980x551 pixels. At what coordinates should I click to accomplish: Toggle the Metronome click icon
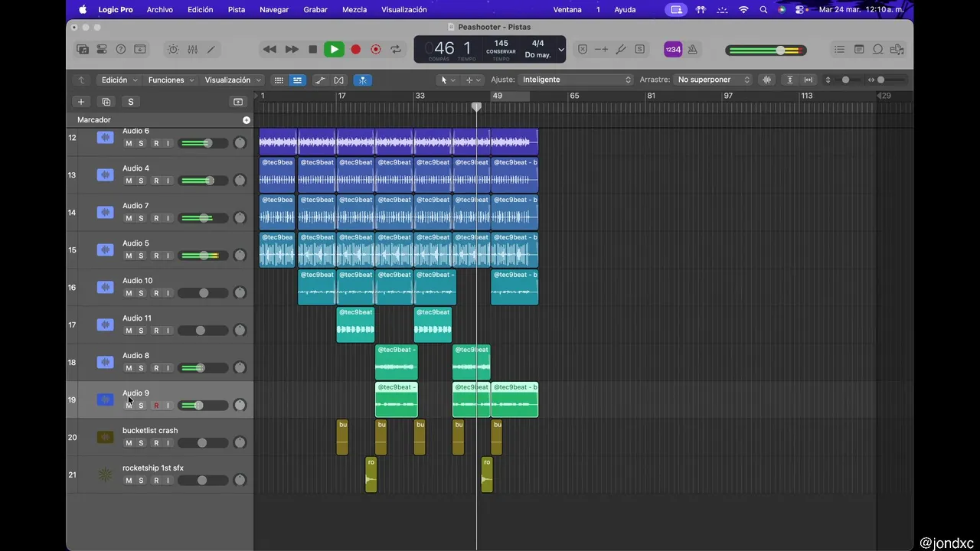[692, 49]
